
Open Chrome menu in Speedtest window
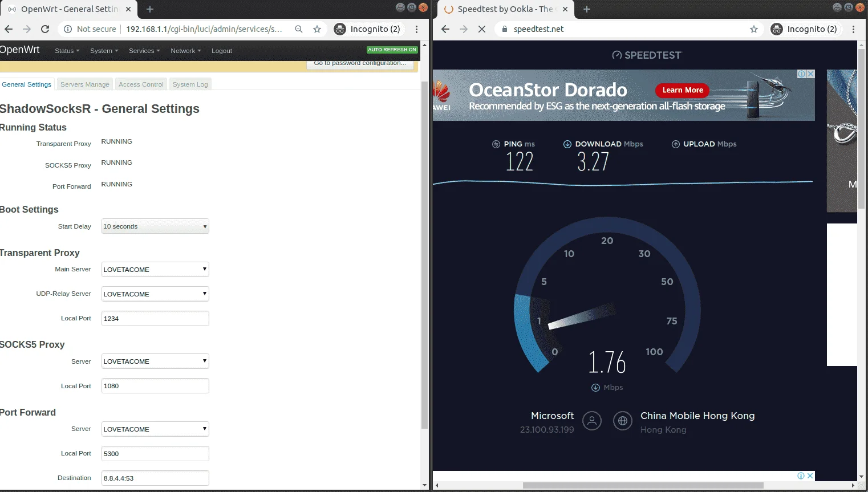[854, 29]
